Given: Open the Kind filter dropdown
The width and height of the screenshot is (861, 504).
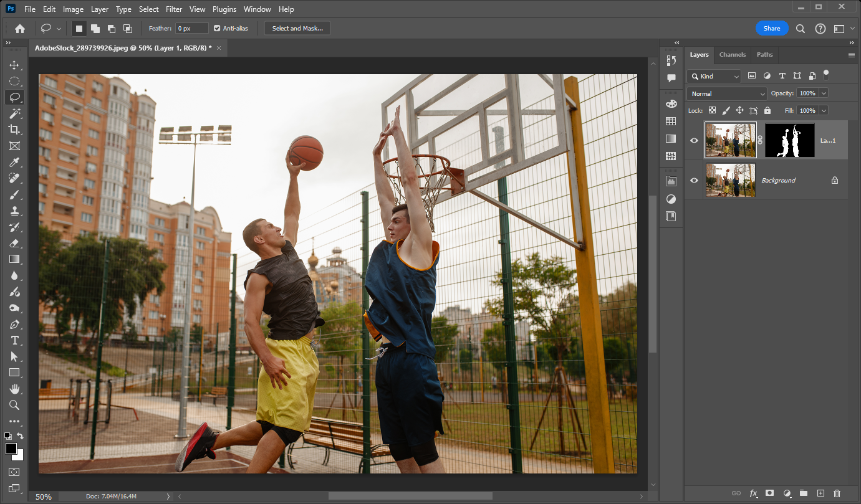Looking at the screenshot, I should [x=713, y=76].
